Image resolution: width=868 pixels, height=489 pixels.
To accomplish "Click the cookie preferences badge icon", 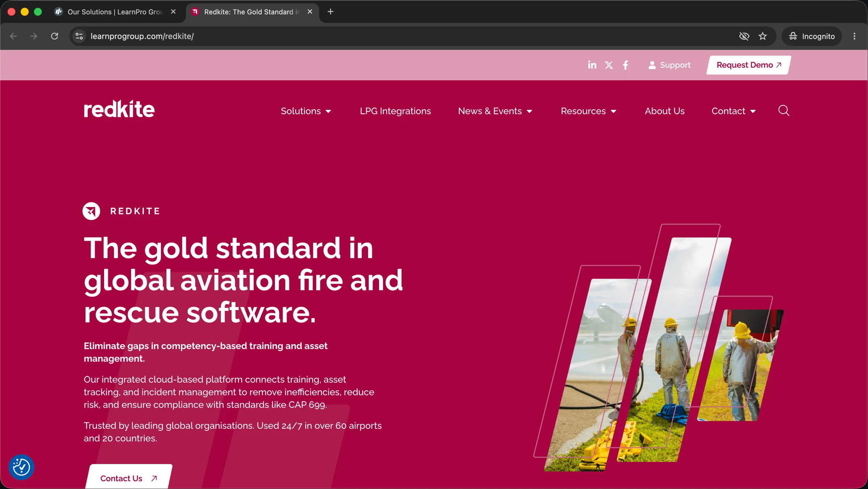I will (22, 467).
